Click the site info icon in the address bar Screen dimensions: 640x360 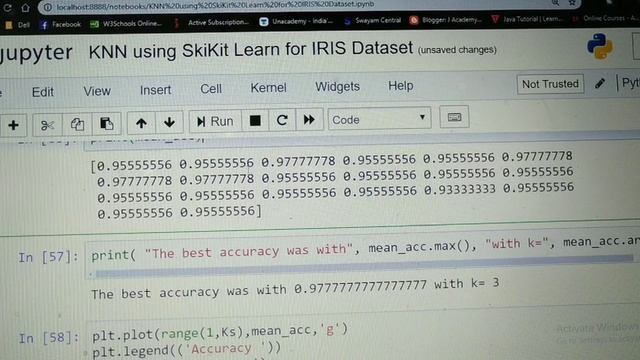point(47,7)
